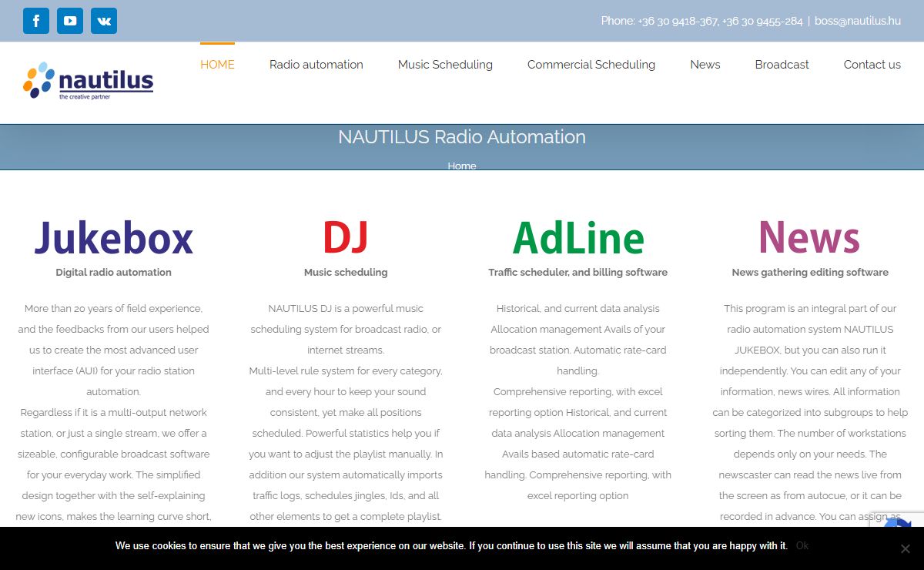The height and width of the screenshot is (570, 924).
Task: Open the Broadcast menu item
Action: coord(782,65)
